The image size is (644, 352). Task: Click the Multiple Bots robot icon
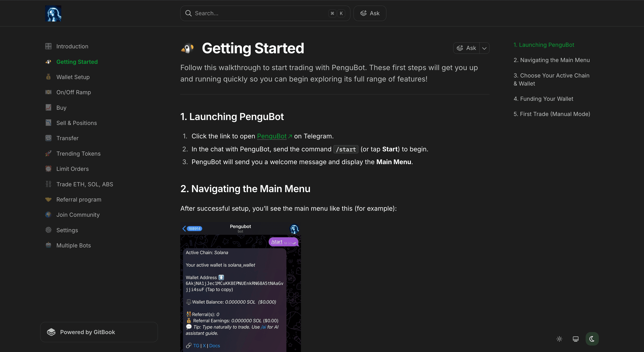[48, 245]
